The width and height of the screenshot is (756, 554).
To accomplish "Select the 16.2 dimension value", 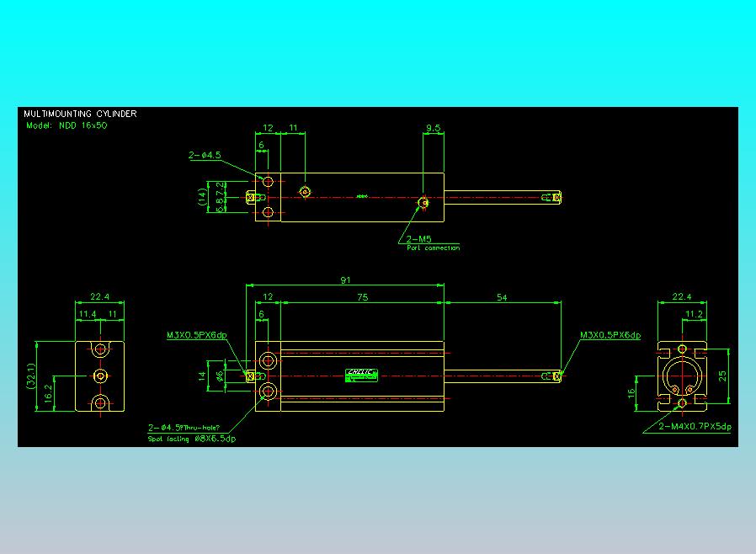I will [48, 393].
